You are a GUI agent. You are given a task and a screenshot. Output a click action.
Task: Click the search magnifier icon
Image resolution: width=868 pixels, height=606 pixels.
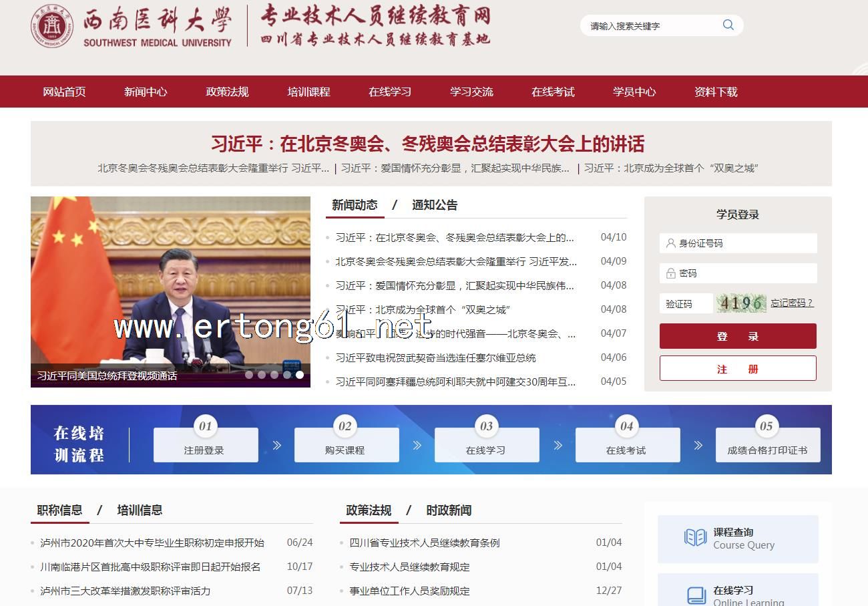(728, 25)
